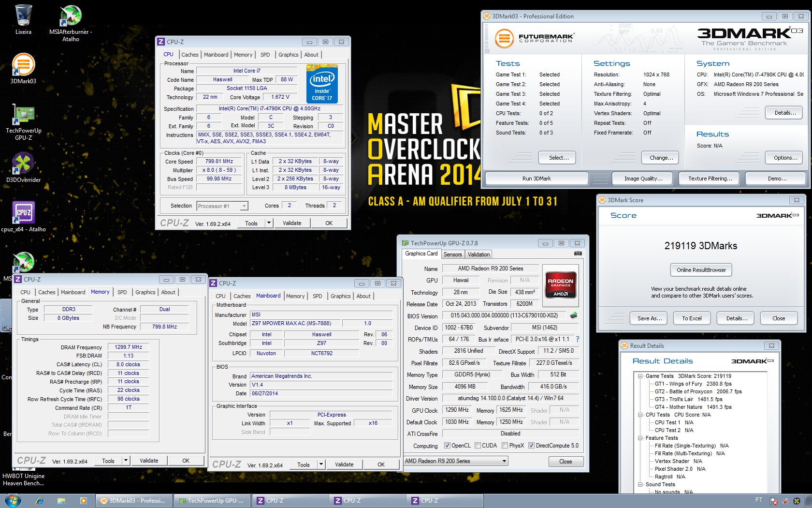Open Windows Explorer folder taskbar icon

pyautogui.click(x=61, y=501)
